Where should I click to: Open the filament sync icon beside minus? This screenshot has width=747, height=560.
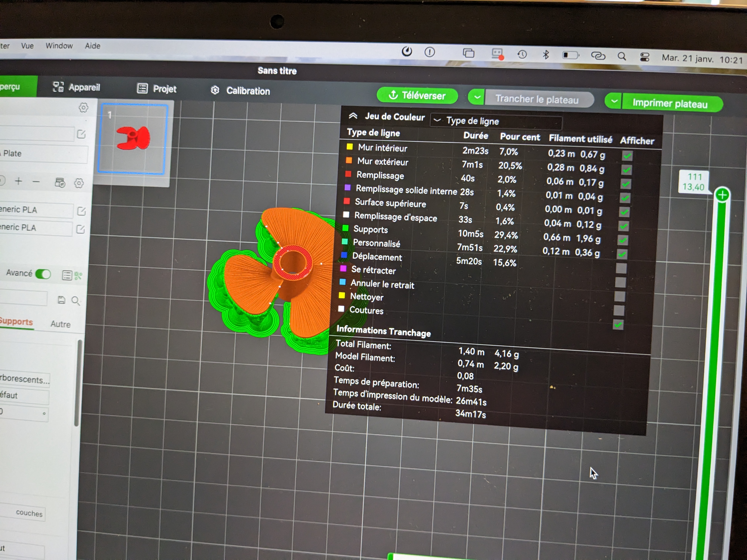point(60,183)
